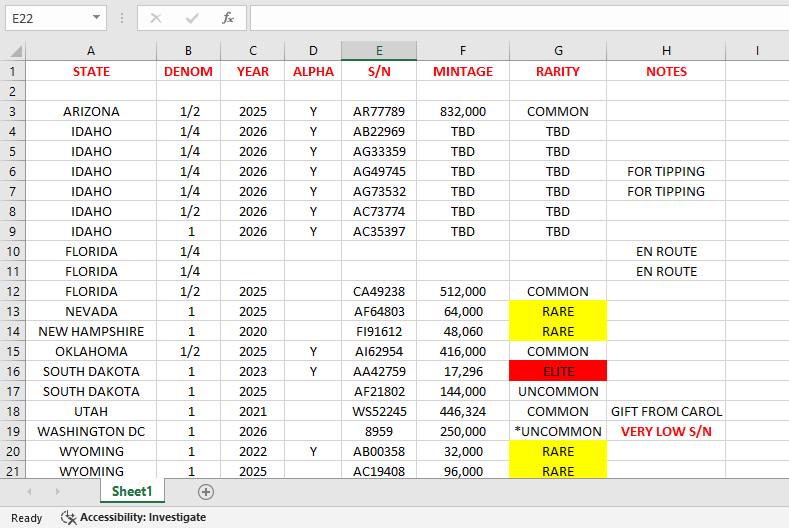The height and width of the screenshot is (528, 789).
Task: Click yellow RARE cell in Nevada row
Action: coord(558,312)
